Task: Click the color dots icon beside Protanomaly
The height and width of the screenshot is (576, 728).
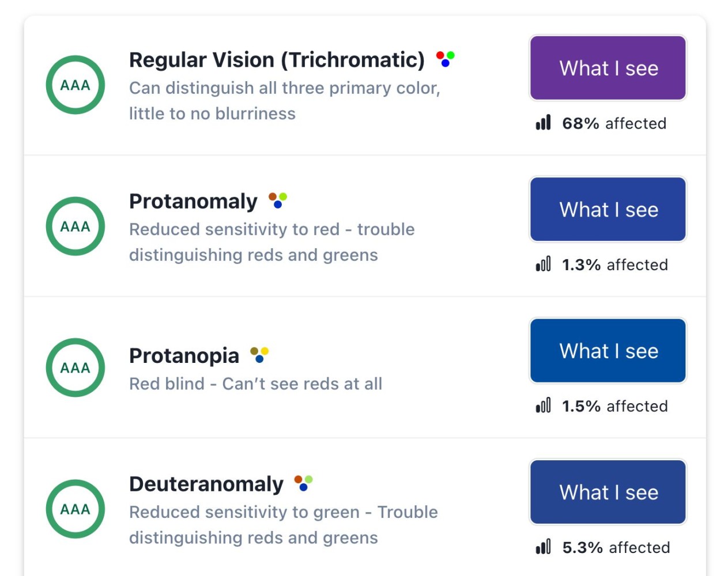Action: [278, 200]
